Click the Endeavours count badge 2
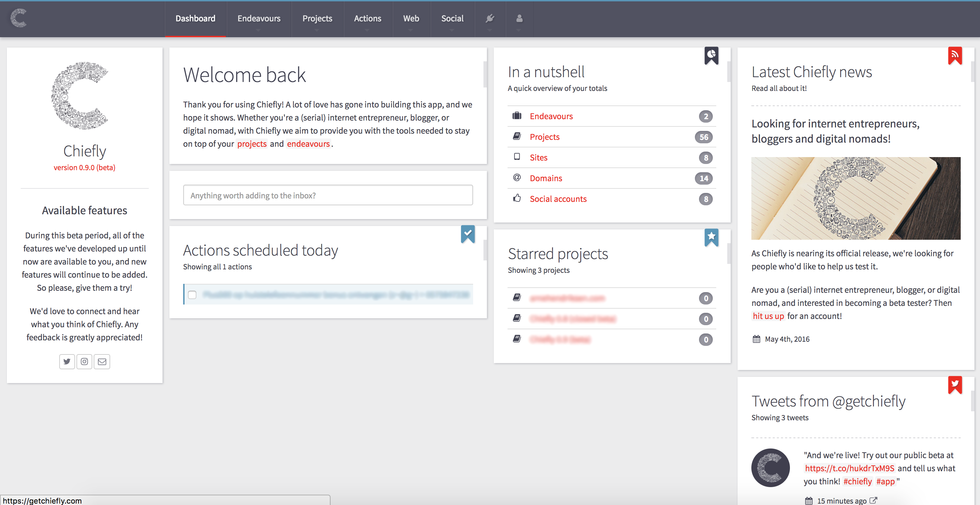 pyautogui.click(x=705, y=116)
